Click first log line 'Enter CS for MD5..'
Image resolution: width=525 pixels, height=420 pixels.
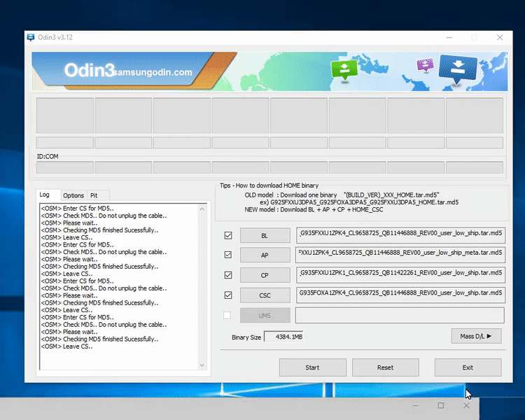pyautogui.click(x=77, y=208)
